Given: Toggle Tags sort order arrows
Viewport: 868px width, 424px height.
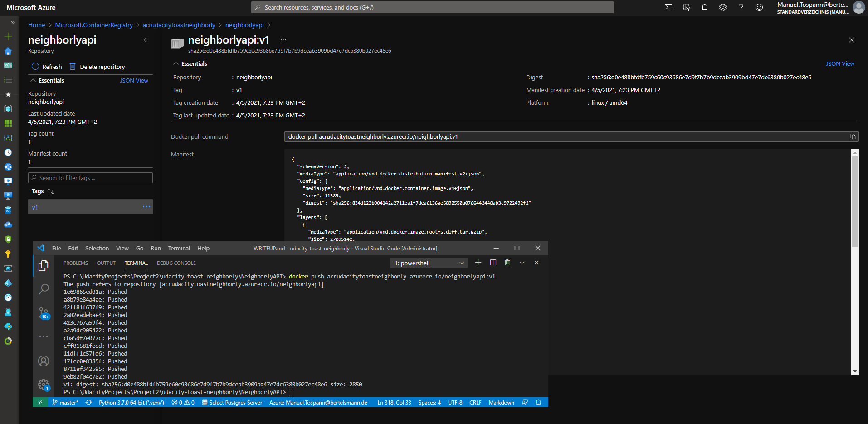Looking at the screenshot, I should (51, 191).
